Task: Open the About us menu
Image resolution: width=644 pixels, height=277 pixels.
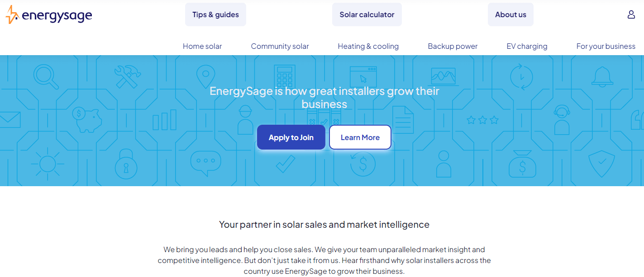Action: (510, 14)
